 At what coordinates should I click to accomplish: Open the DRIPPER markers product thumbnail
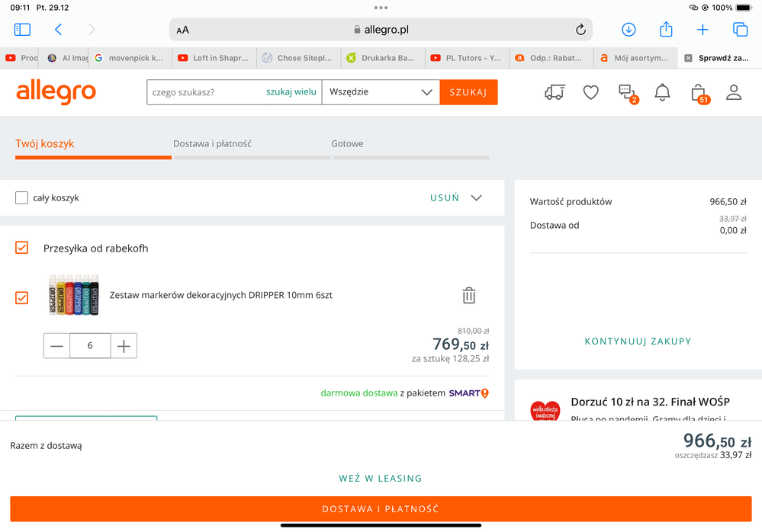pos(74,295)
